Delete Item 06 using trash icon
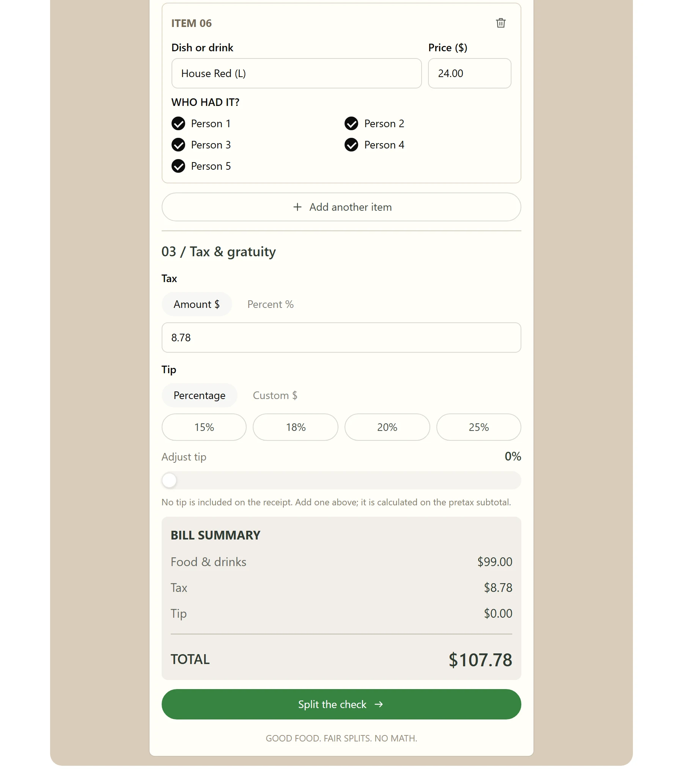This screenshot has height=784, width=683. coord(500,23)
